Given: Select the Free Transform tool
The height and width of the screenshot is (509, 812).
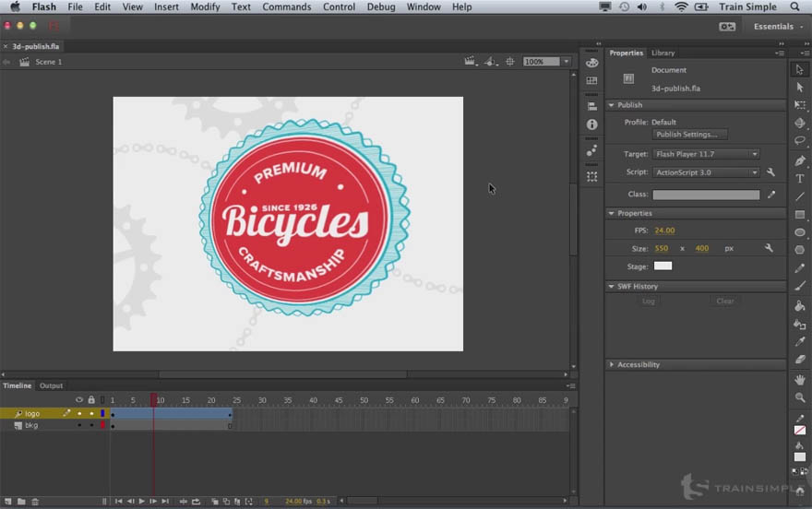Looking at the screenshot, I should click(800, 105).
